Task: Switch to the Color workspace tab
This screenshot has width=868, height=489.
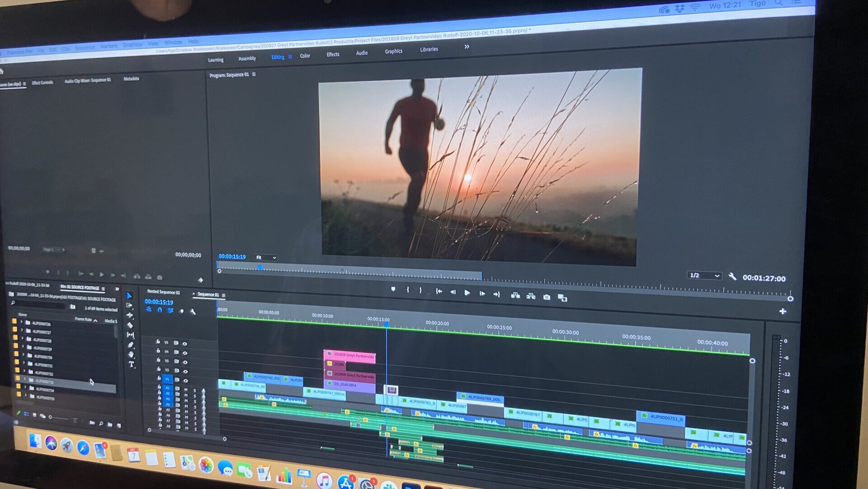Action: tap(305, 56)
